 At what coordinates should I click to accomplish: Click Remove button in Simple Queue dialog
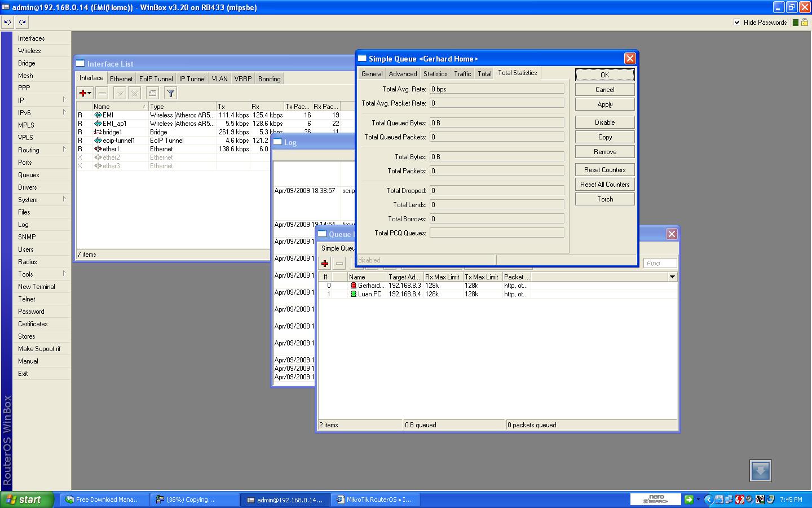pyautogui.click(x=605, y=152)
